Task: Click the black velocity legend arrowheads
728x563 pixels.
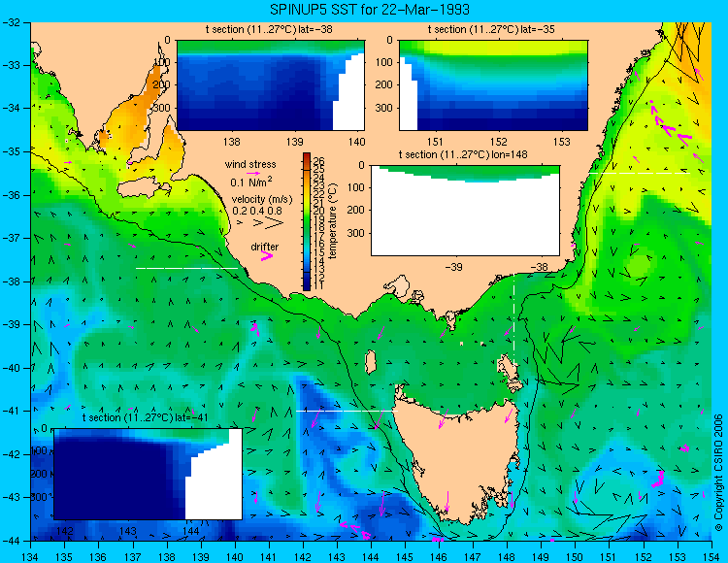Action: tap(260, 223)
